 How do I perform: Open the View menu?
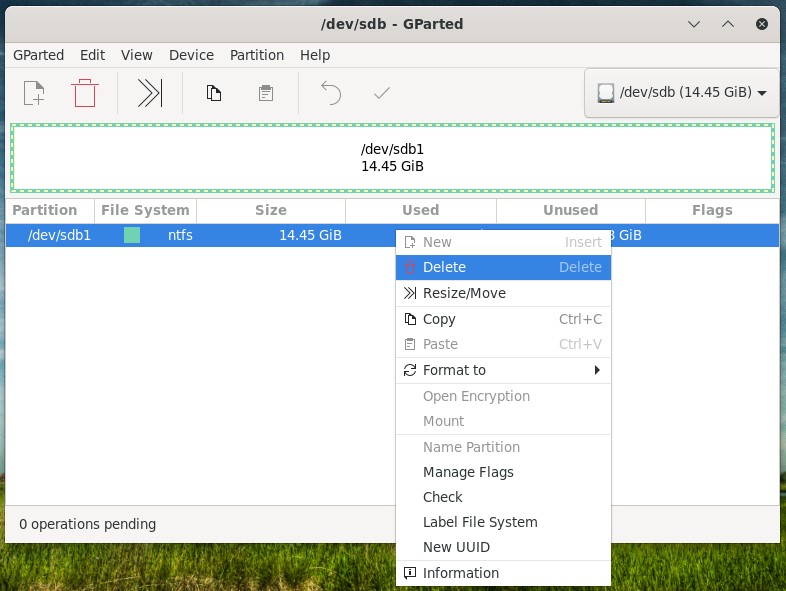tap(136, 55)
